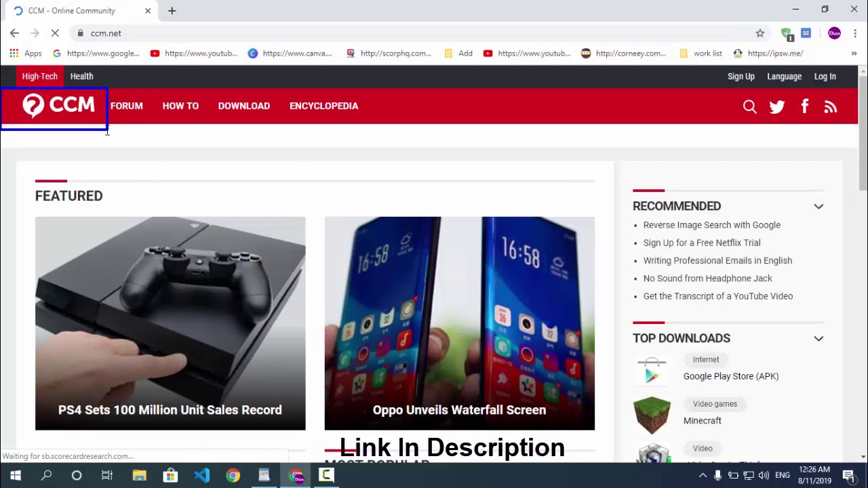Open the Encyclopedia menu item

(x=323, y=106)
